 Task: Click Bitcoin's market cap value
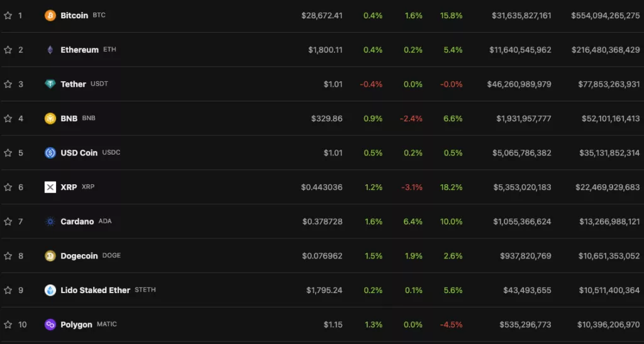click(x=605, y=15)
